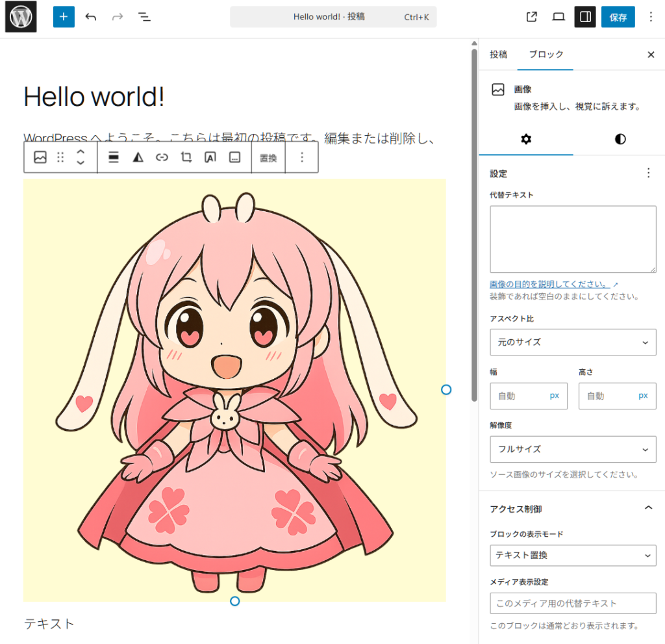Click the image block type icon

coord(40,157)
